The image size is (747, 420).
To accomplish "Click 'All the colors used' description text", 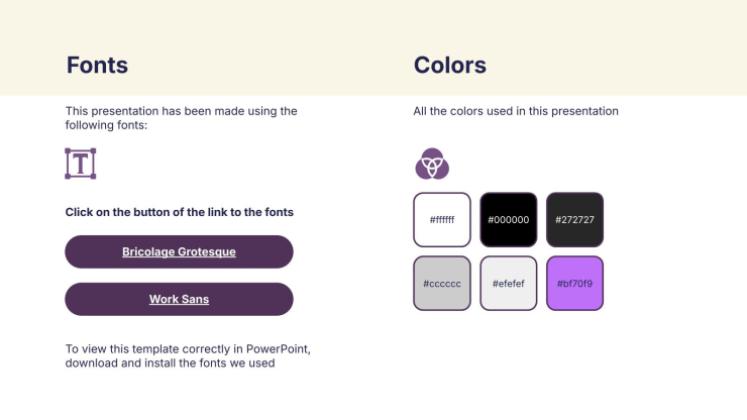I will point(516,111).
